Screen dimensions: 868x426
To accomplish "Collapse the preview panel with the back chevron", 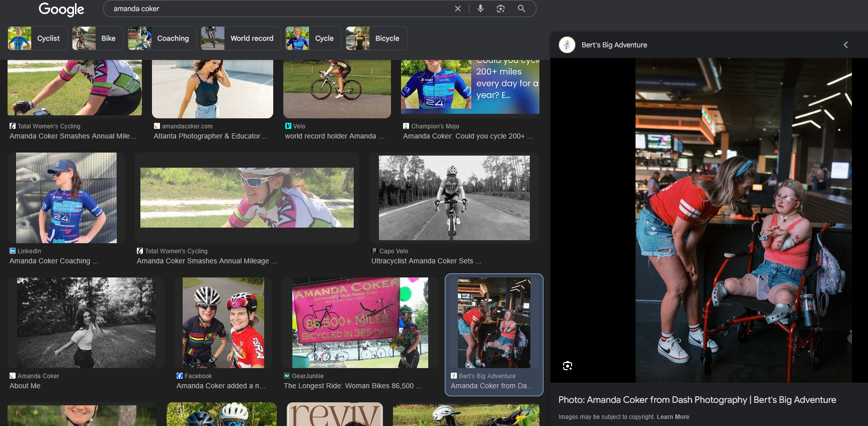I will click(x=846, y=45).
